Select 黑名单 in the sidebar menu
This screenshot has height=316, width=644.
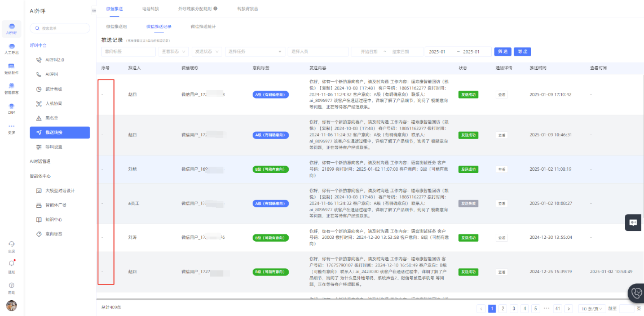click(x=52, y=118)
